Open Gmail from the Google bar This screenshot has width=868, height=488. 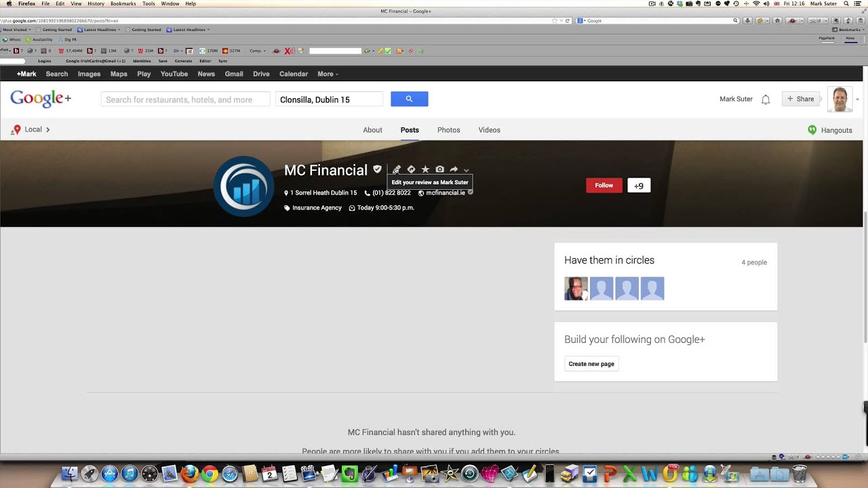pos(234,74)
